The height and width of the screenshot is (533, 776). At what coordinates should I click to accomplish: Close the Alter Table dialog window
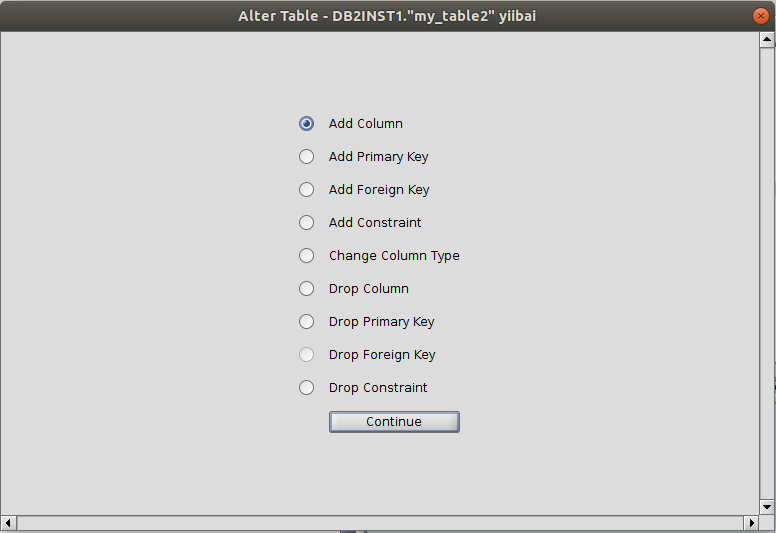point(760,16)
